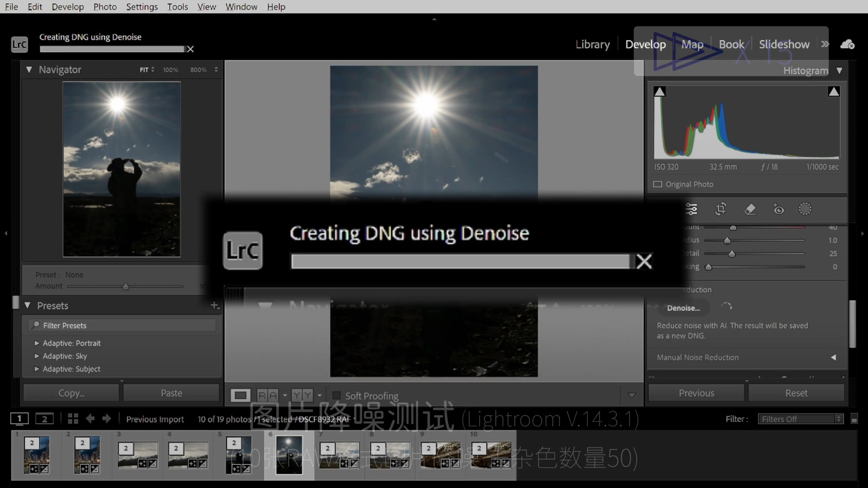Click the Filter Presets search field
Image resolution: width=868 pixels, height=488 pixels.
(x=122, y=325)
